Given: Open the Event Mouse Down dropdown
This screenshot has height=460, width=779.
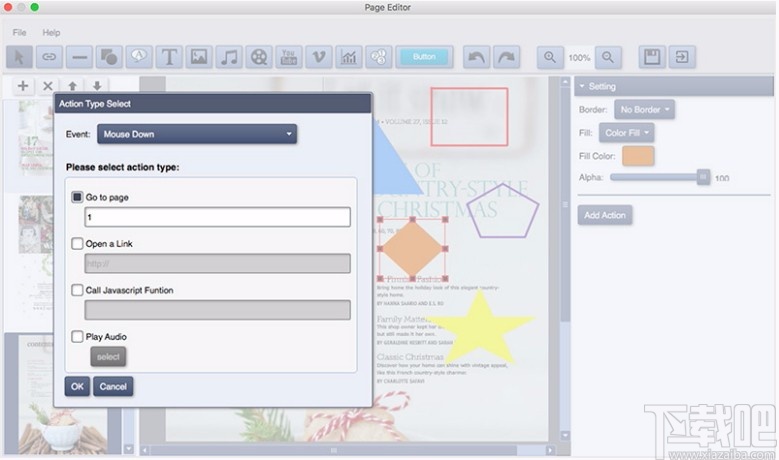Looking at the screenshot, I should [x=197, y=134].
